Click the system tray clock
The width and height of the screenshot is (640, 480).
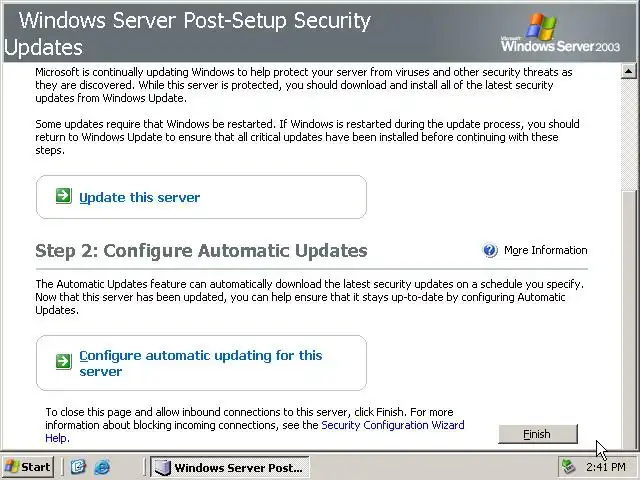(x=606, y=467)
